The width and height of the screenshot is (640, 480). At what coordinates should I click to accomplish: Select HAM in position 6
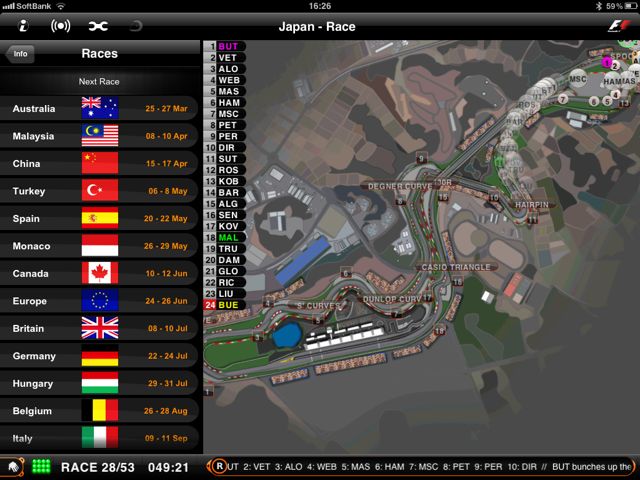click(224, 102)
